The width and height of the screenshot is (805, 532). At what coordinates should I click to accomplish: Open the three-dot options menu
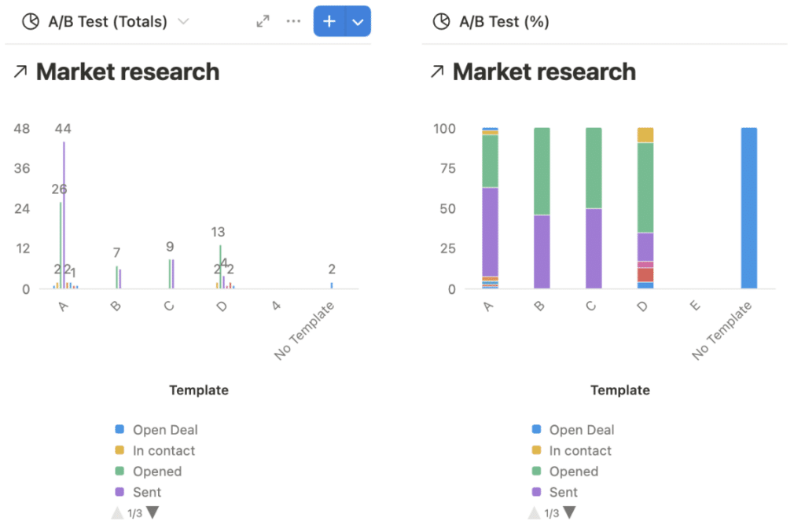pyautogui.click(x=293, y=21)
